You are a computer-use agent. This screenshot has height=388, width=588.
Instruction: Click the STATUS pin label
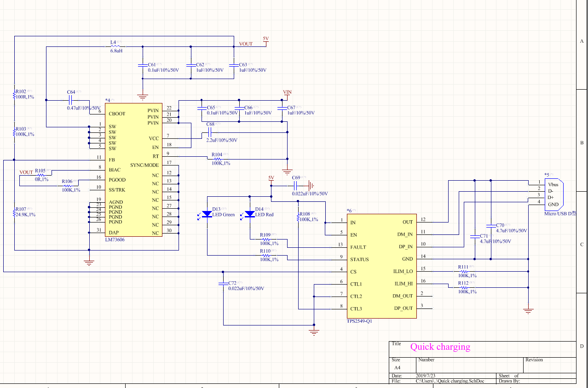(x=360, y=259)
